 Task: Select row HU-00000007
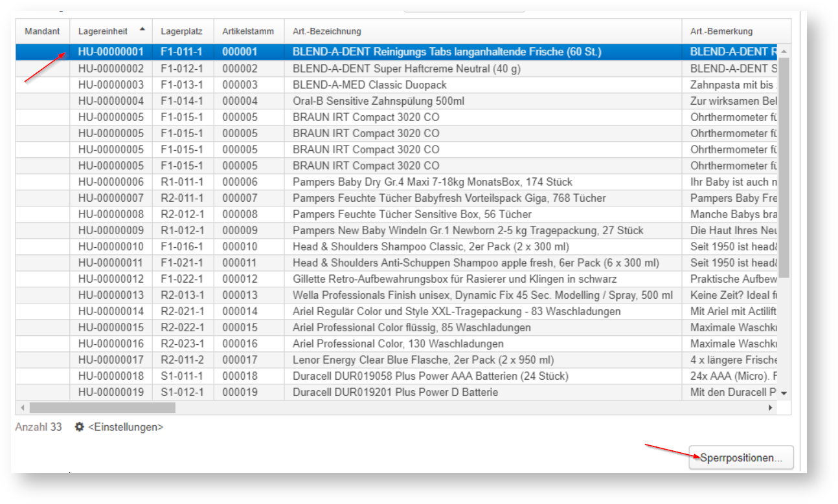pos(396,198)
